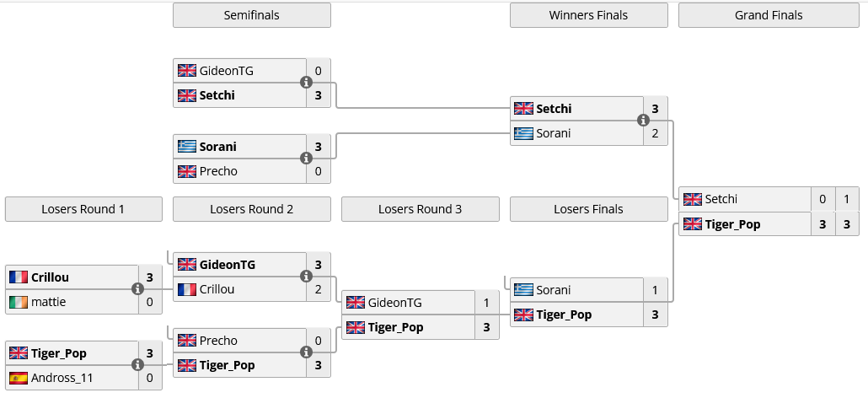Click Greek flag beside Sorani in Winners Finals
Image resolution: width=868 pixels, height=398 pixels.
(524, 133)
